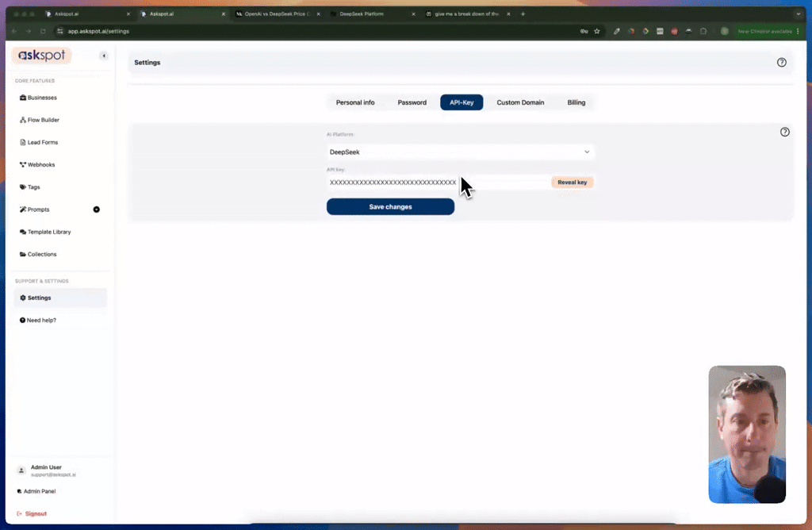Click the black badge beside Prompts

[x=96, y=209]
